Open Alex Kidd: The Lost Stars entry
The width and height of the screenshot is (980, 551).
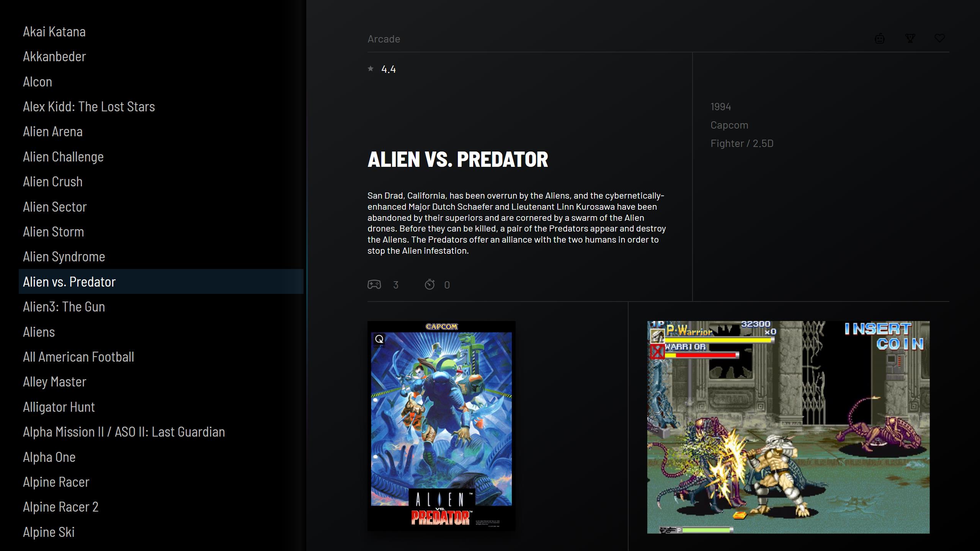pyautogui.click(x=161, y=106)
